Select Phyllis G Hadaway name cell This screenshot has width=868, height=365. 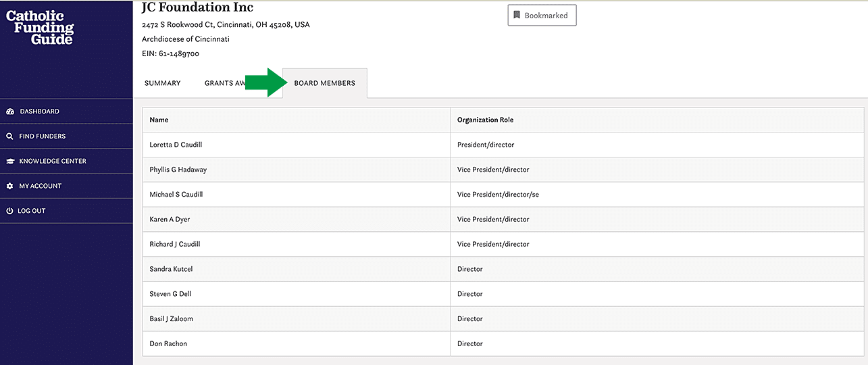[x=297, y=170]
